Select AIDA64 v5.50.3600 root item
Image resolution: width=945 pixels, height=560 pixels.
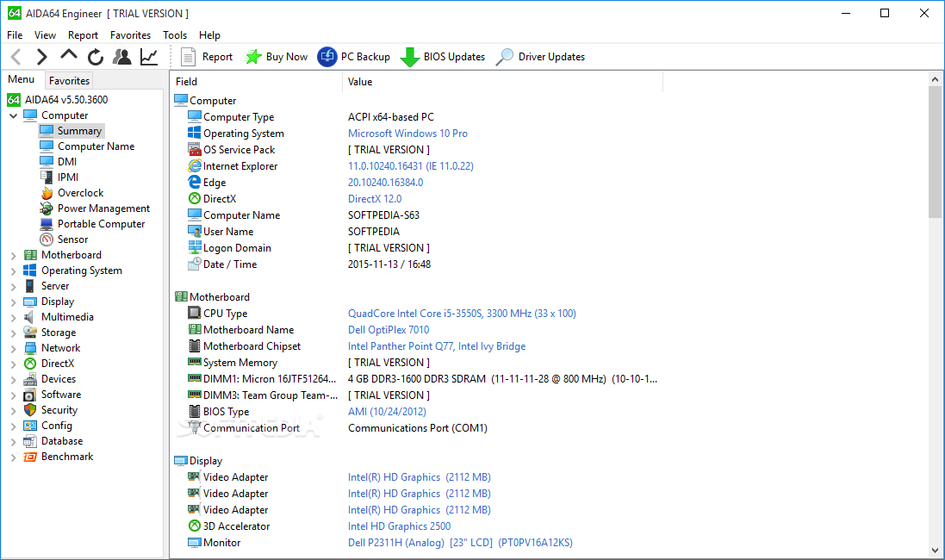(x=66, y=99)
